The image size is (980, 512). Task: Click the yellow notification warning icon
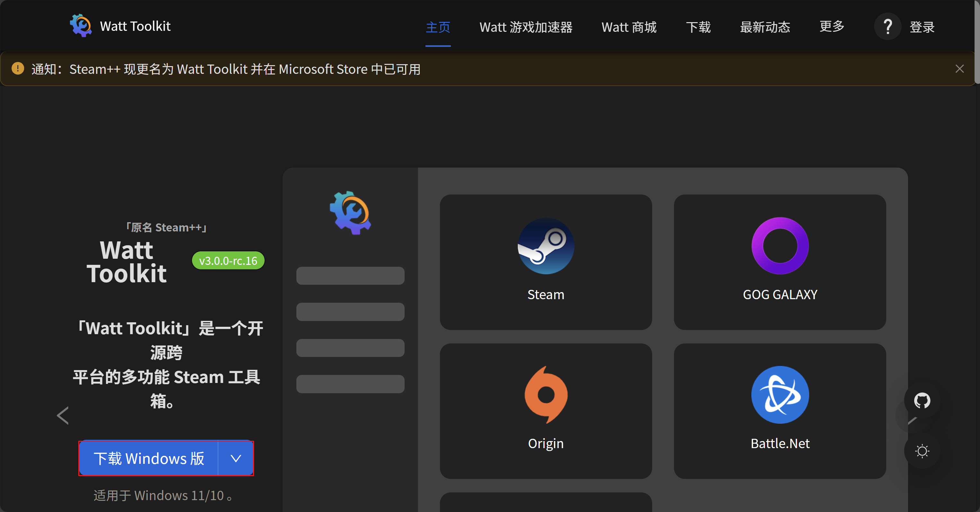coord(18,69)
